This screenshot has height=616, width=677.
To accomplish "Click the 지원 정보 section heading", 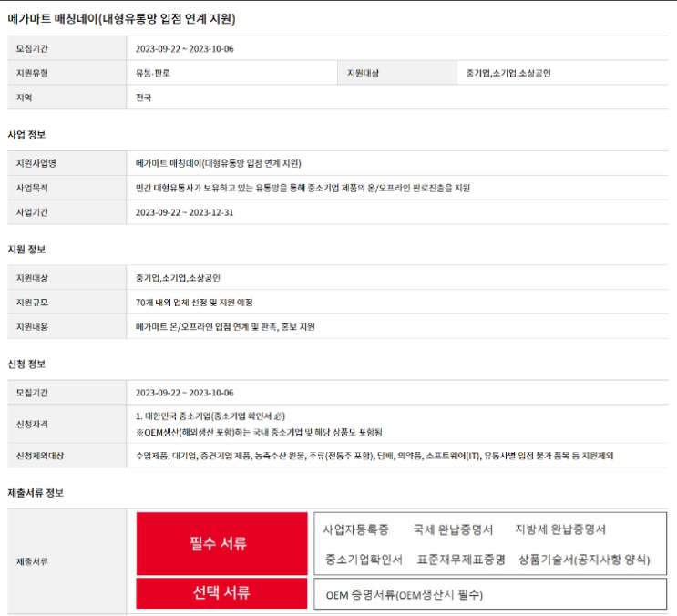I will pyautogui.click(x=26, y=250).
